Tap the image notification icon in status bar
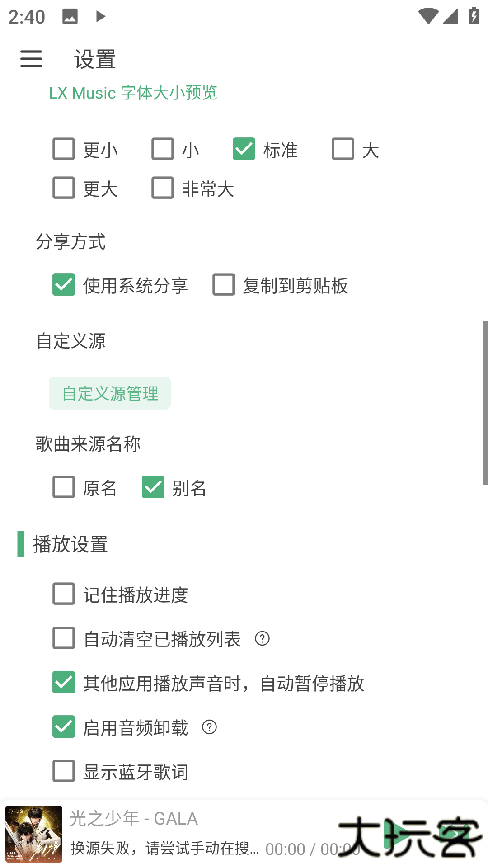The width and height of the screenshot is (488, 868). tap(70, 17)
